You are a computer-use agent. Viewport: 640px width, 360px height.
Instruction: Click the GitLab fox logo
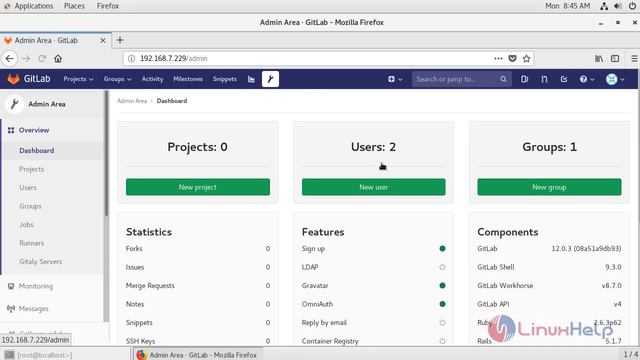13,79
